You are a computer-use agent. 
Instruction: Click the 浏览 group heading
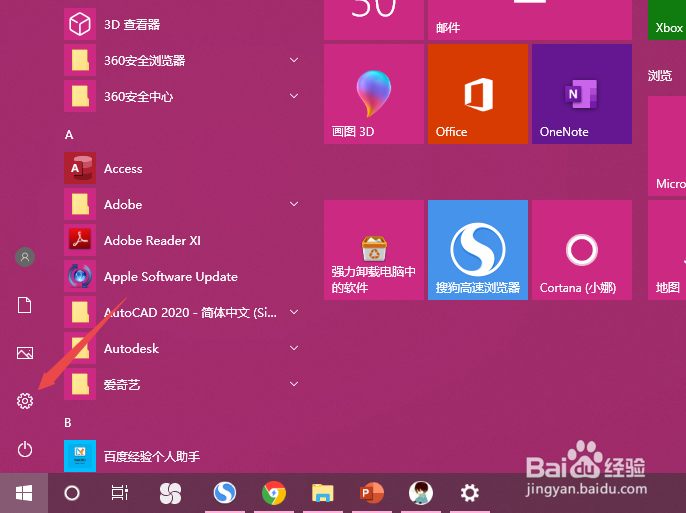[x=659, y=75]
